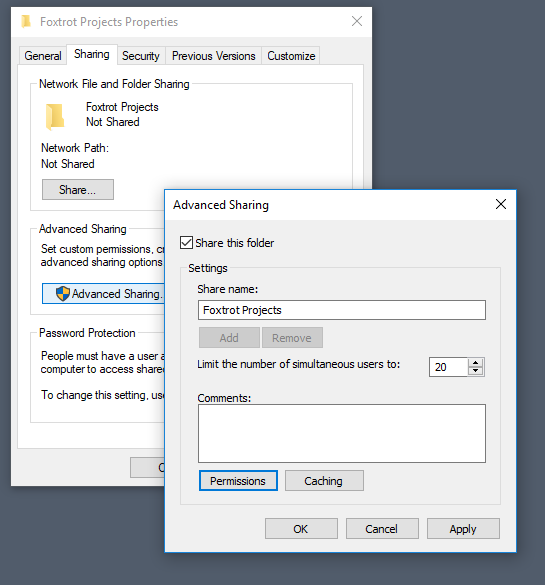The width and height of the screenshot is (545, 585).
Task: Decrease simultaneous users with down arrow
Action: [x=476, y=371]
